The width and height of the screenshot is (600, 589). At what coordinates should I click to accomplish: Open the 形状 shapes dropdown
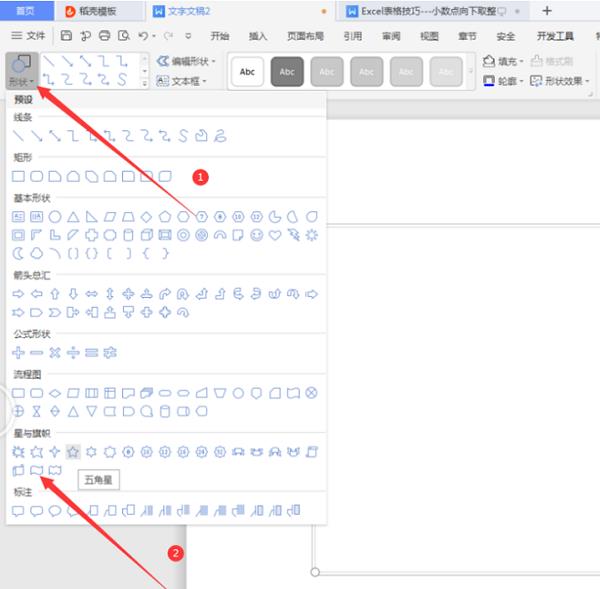click(x=22, y=70)
